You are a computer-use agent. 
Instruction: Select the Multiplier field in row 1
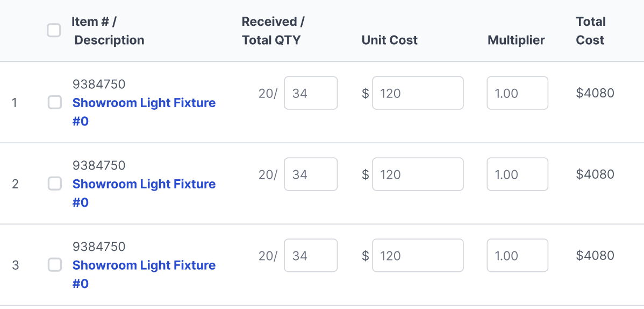(x=517, y=93)
